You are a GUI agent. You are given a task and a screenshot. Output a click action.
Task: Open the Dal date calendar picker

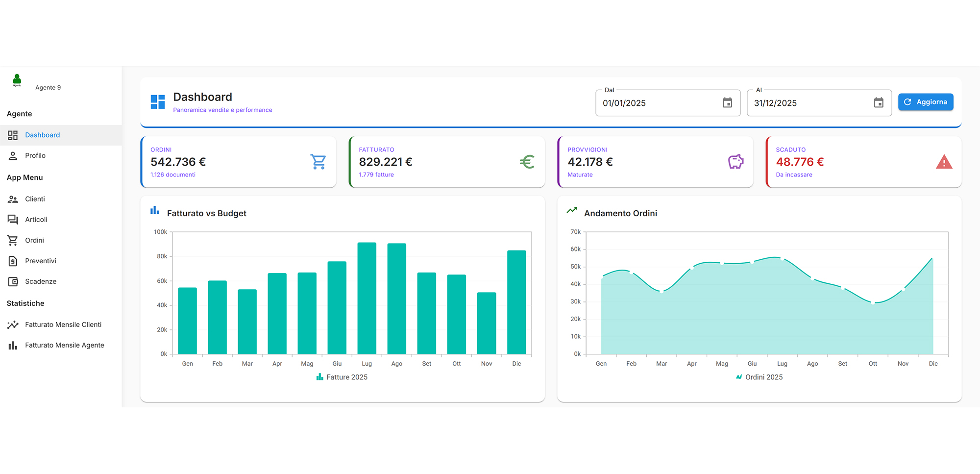tap(727, 103)
